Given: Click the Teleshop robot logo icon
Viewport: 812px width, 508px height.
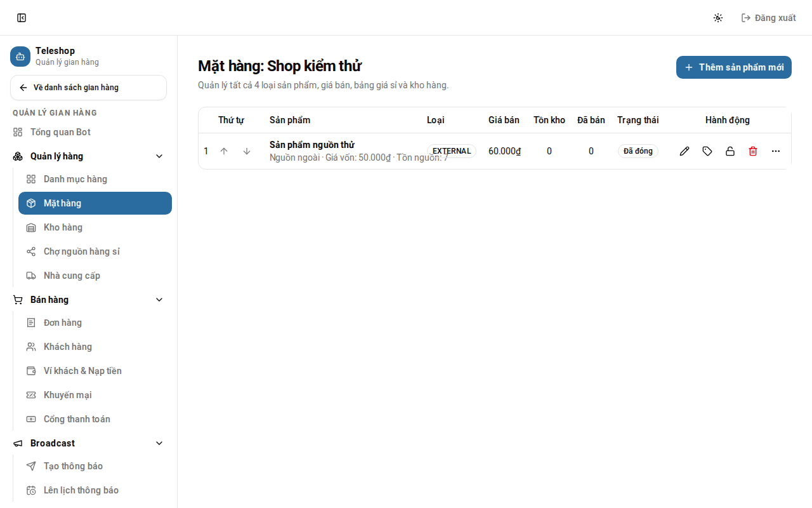Looking at the screenshot, I should click(20, 57).
